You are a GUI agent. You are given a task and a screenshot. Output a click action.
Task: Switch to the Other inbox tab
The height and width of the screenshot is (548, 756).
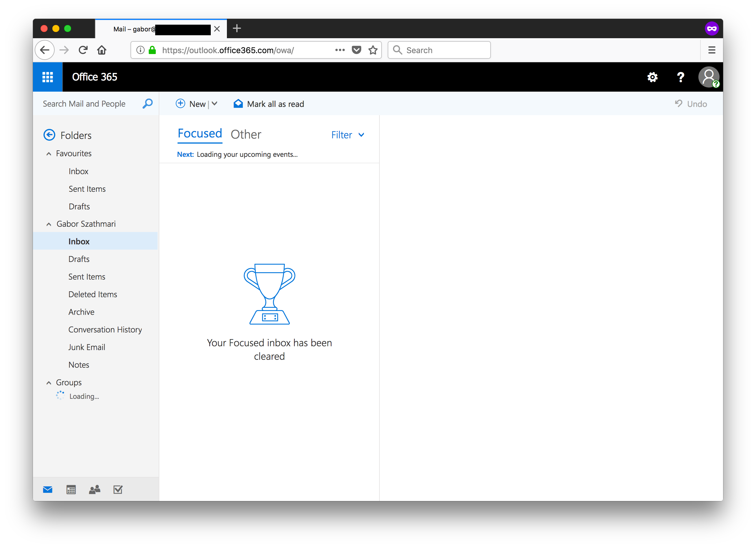coord(246,134)
